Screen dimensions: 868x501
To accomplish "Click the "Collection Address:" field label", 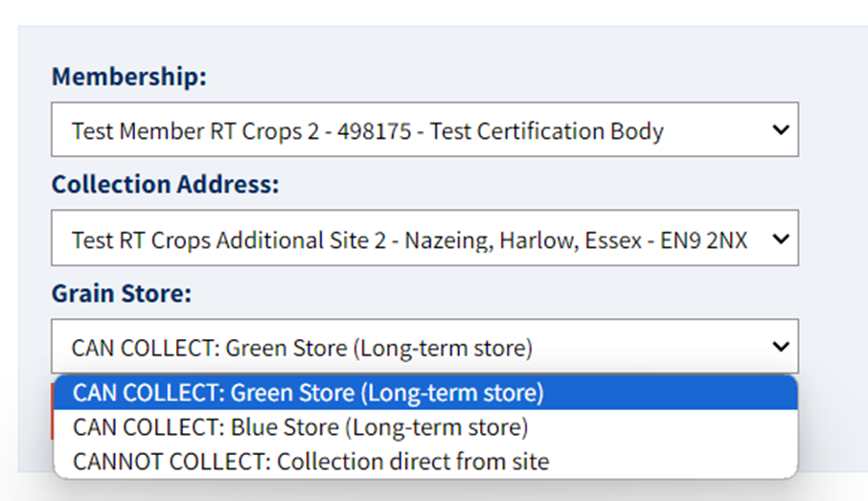I will (x=165, y=185).
